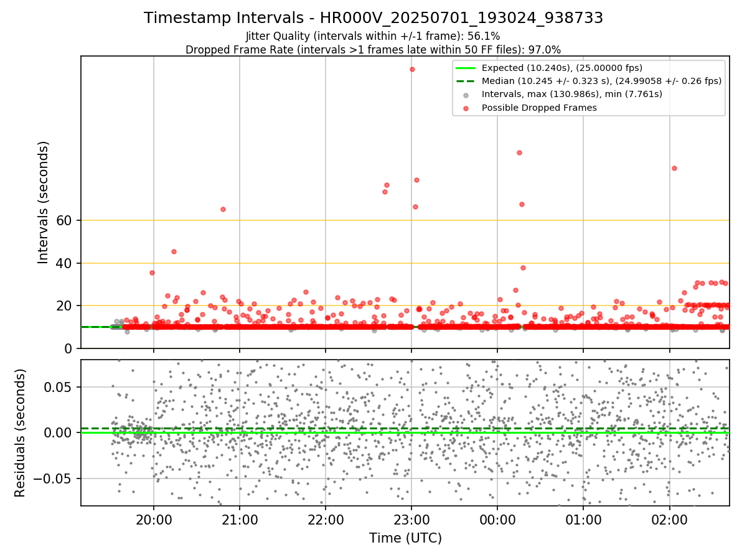Screen dimensions: 747x560
Task: Click the red point near 45 seconds after 20:00
Action: [174, 251]
